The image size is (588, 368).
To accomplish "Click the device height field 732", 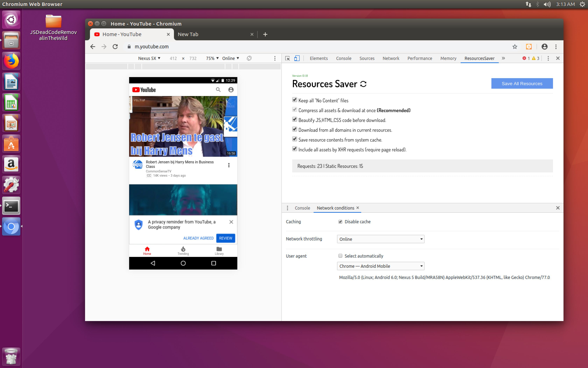I will (x=193, y=58).
